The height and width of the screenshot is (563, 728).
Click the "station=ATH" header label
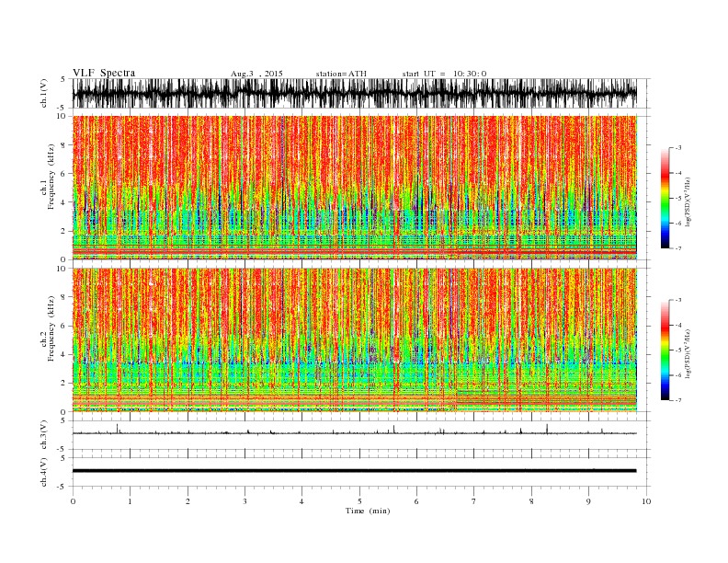click(341, 74)
